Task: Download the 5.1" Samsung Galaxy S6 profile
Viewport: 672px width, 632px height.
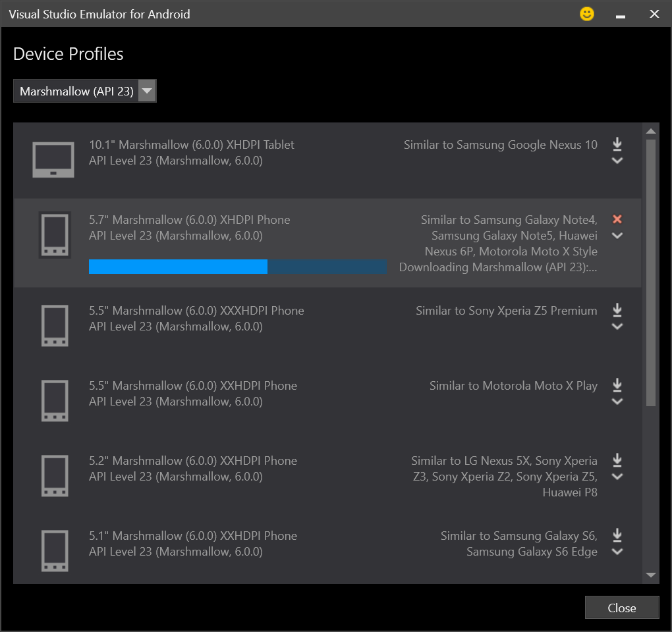Action: click(617, 535)
